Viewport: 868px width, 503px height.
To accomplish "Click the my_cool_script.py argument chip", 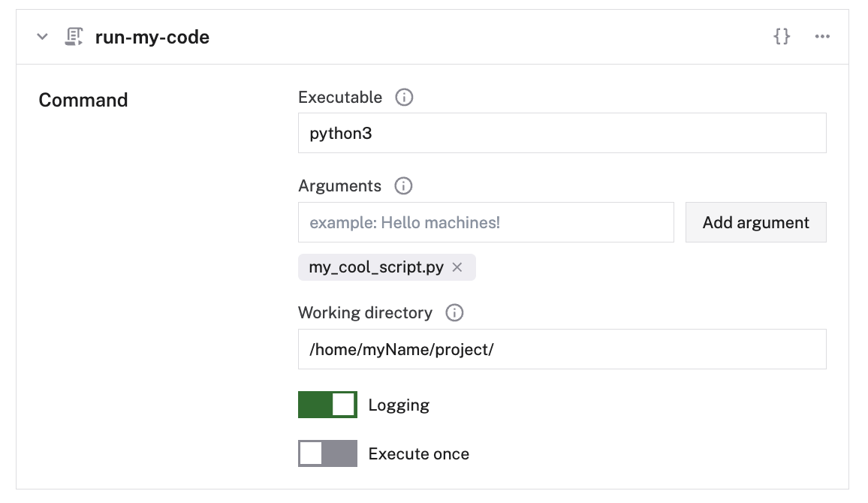I will coord(376,268).
